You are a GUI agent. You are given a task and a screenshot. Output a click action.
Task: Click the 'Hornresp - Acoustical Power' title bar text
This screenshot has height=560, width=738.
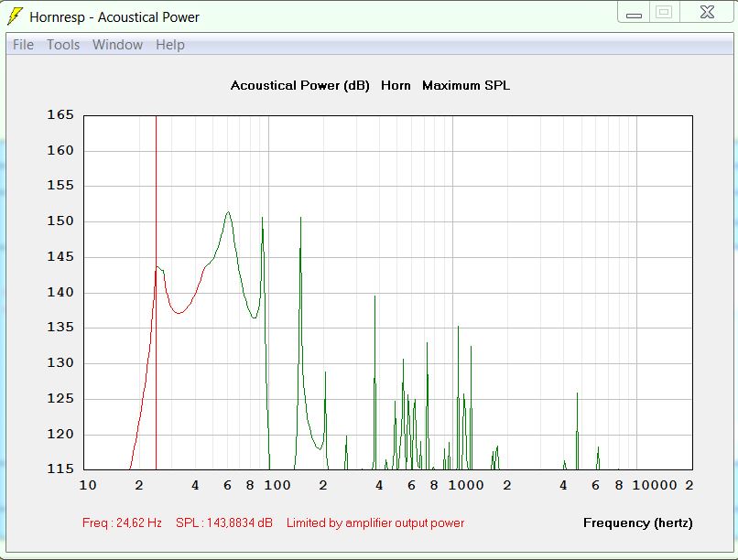pyautogui.click(x=114, y=17)
